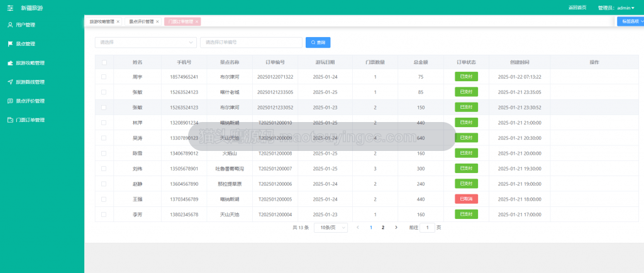Click the 前往 page number input box

tap(427, 228)
